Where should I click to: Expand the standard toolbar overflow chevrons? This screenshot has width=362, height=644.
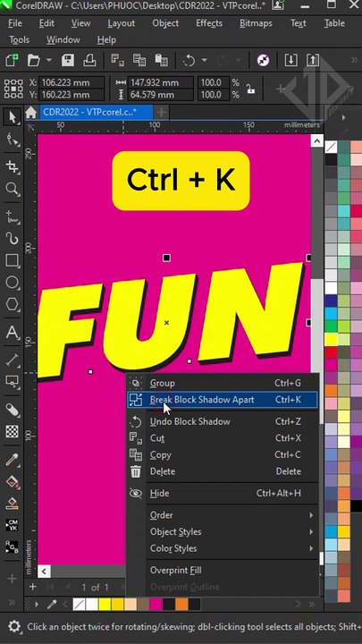click(354, 61)
